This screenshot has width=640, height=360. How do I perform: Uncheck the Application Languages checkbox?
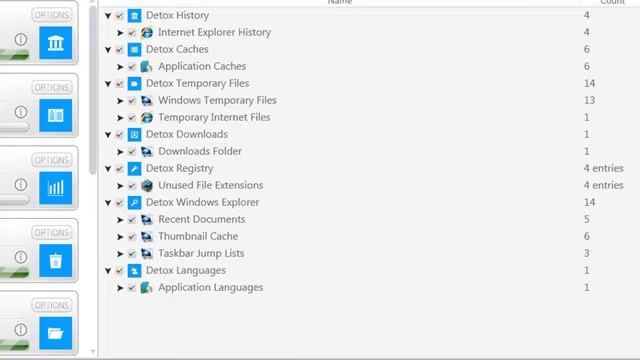click(x=131, y=288)
